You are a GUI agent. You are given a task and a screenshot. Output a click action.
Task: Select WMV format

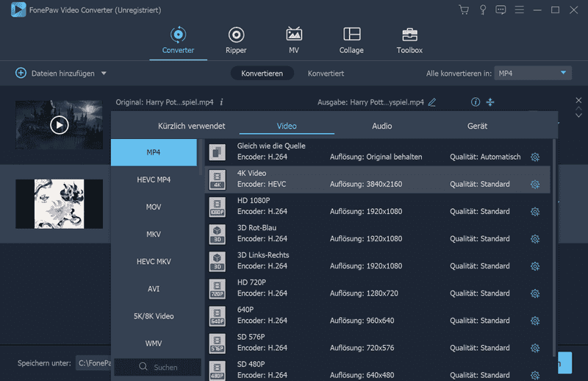tap(154, 343)
